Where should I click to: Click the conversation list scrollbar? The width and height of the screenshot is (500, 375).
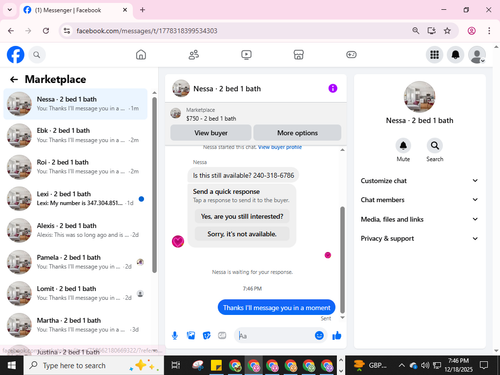click(154, 185)
